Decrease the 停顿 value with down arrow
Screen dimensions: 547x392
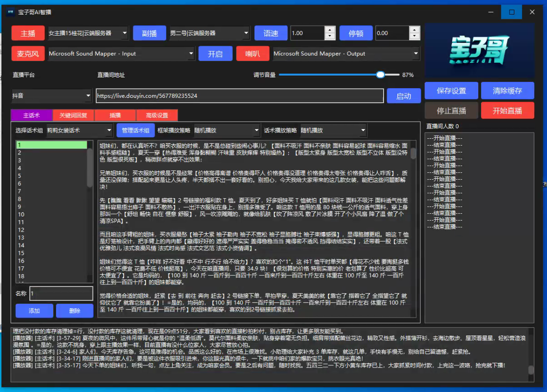pyautogui.click(x=414, y=37)
